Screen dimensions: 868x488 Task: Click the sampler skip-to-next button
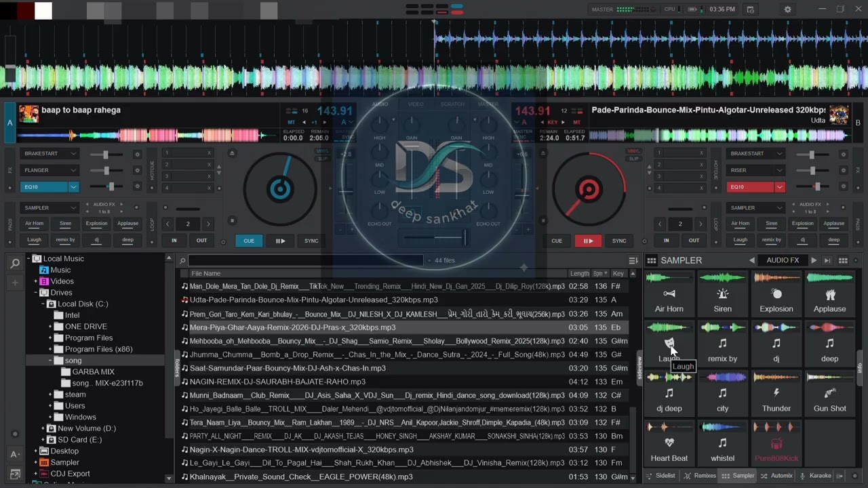point(827,260)
